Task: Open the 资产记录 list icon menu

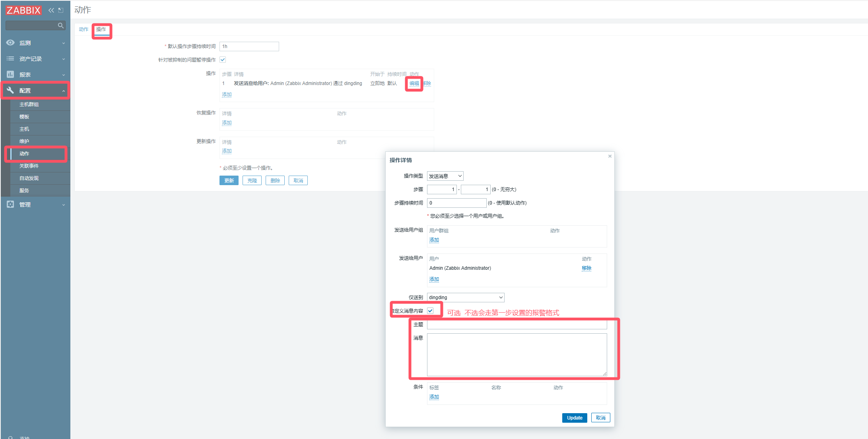Action: coord(10,59)
